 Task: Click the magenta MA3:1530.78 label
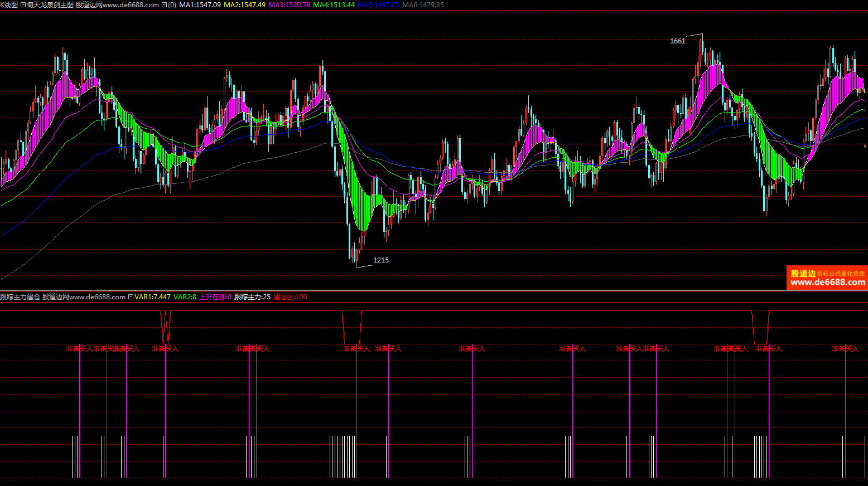[x=289, y=5]
